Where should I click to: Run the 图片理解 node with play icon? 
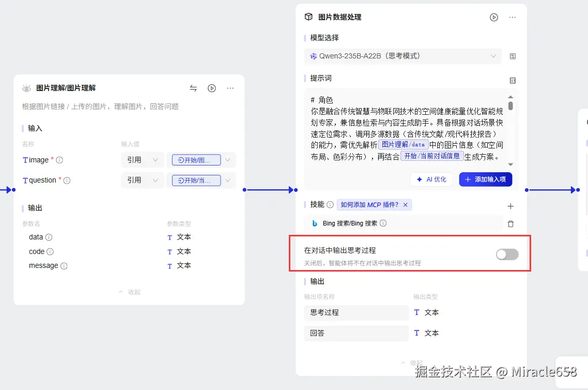pyautogui.click(x=211, y=88)
